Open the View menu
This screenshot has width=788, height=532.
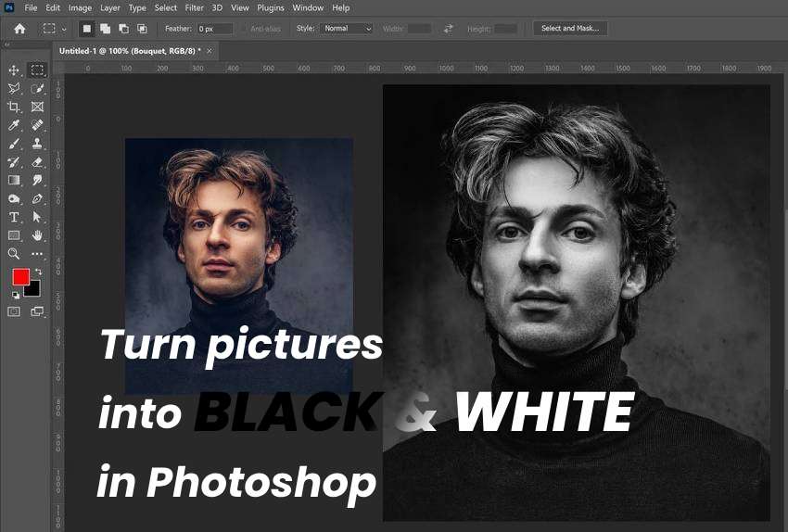[240, 8]
